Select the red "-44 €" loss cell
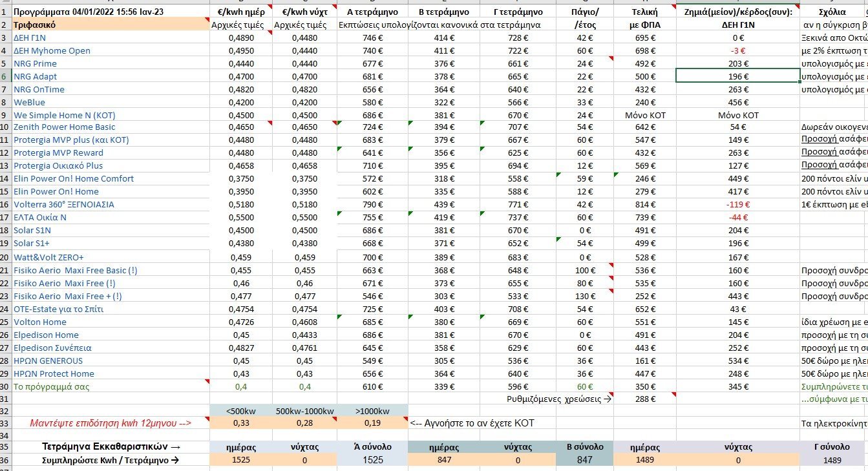The width and height of the screenshot is (868, 471). pyautogui.click(x=738, y=217)
